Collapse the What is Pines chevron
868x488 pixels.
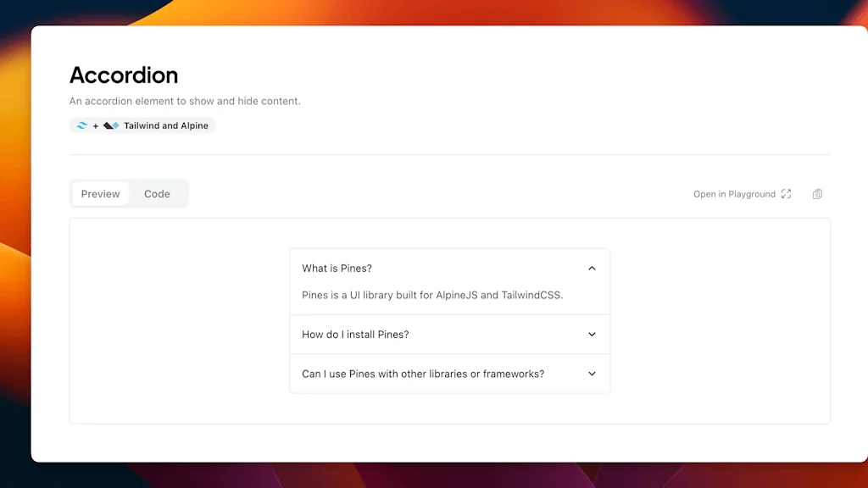pos(592,269)
